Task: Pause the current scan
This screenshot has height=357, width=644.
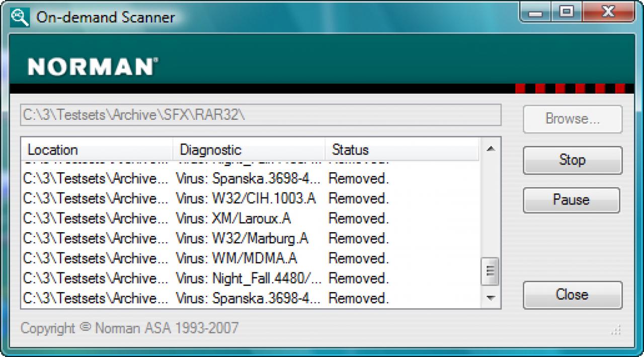Action: (572, 200)
